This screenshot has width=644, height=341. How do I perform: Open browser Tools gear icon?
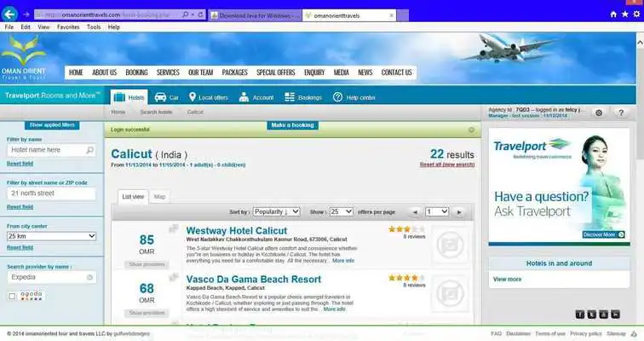pos(636,14)
